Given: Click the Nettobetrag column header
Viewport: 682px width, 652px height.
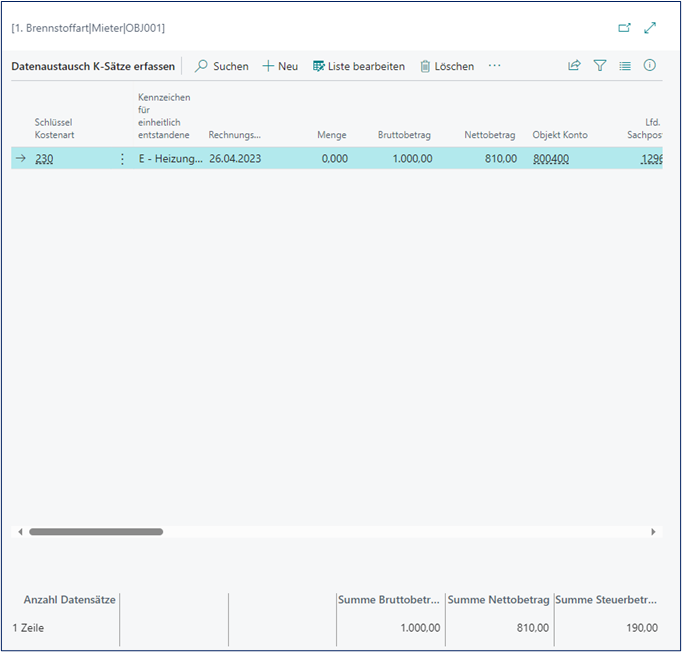Looking at the screenshot, I should tap(490, 135).
